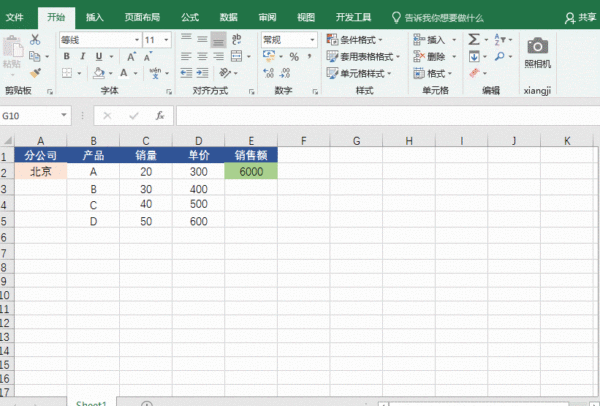Open font settings dialog launcher

point(169,91)
